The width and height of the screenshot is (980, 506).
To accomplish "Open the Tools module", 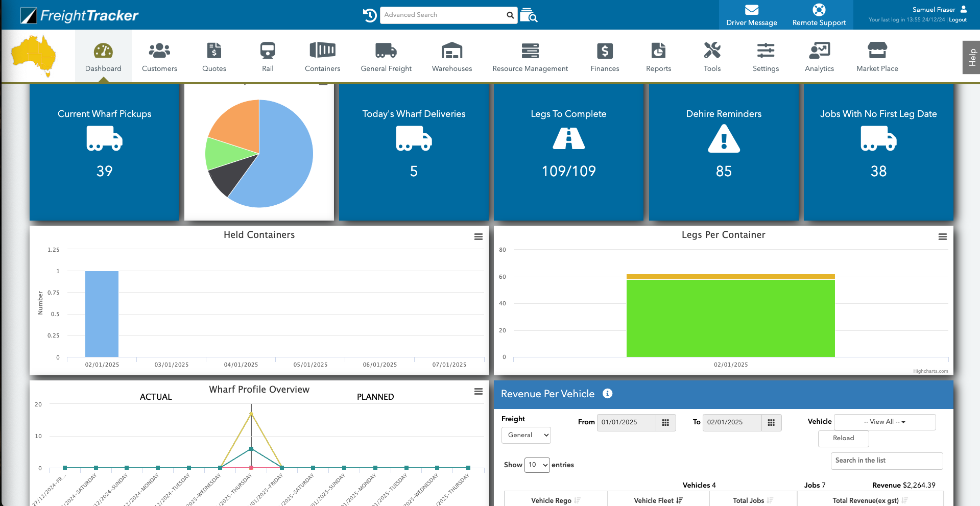I will 712,56.
